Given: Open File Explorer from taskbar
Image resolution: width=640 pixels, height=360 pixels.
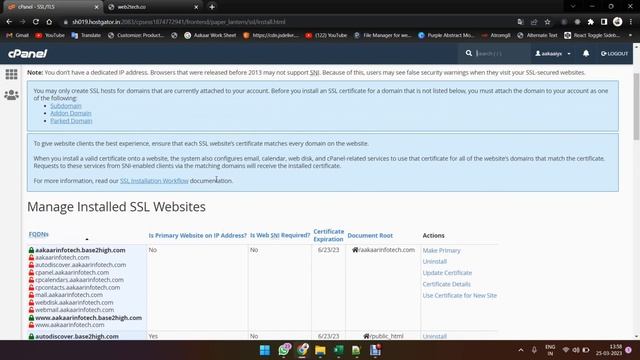Looking at the screenshot, I should (320, 350).
